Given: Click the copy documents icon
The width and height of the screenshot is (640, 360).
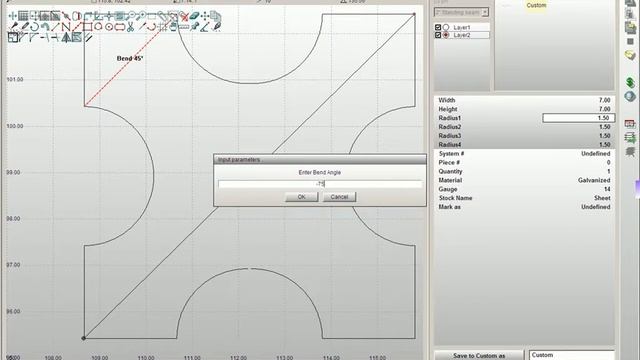Looking at the screenshot, I should (x=215, y=16).
